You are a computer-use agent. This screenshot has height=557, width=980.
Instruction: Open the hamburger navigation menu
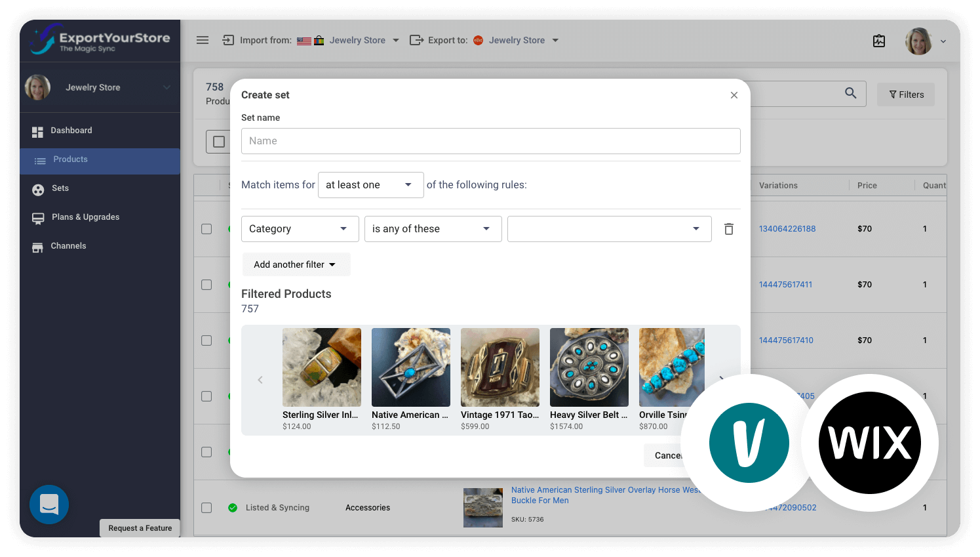click(203, 40)
